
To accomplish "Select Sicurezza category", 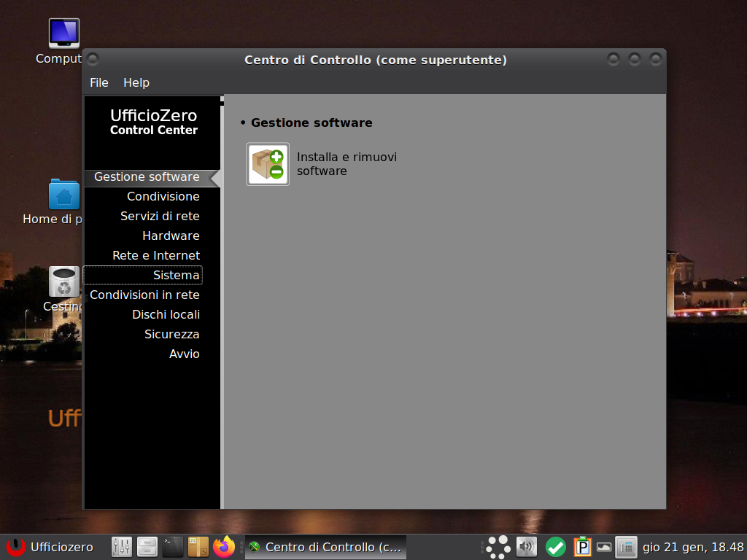I will (172, 334).
